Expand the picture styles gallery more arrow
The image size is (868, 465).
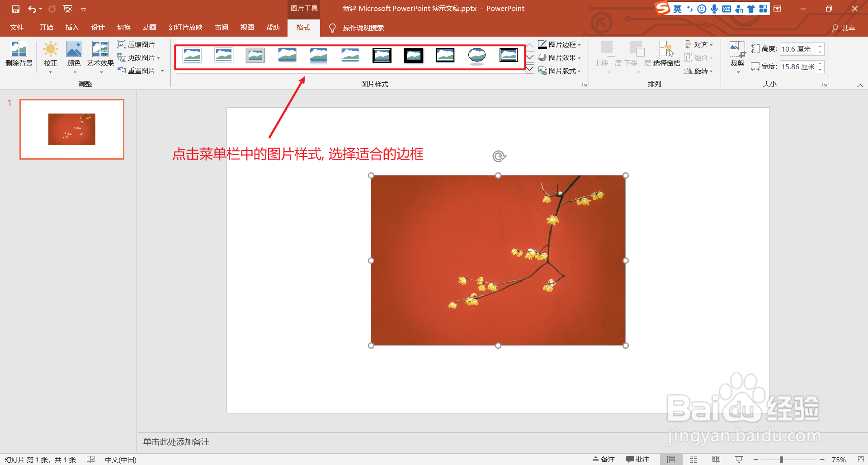530,69
